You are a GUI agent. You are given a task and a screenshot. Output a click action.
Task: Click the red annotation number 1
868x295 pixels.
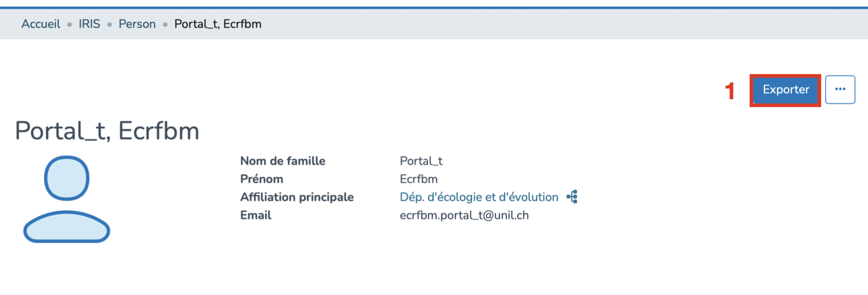tap(729, 91)
